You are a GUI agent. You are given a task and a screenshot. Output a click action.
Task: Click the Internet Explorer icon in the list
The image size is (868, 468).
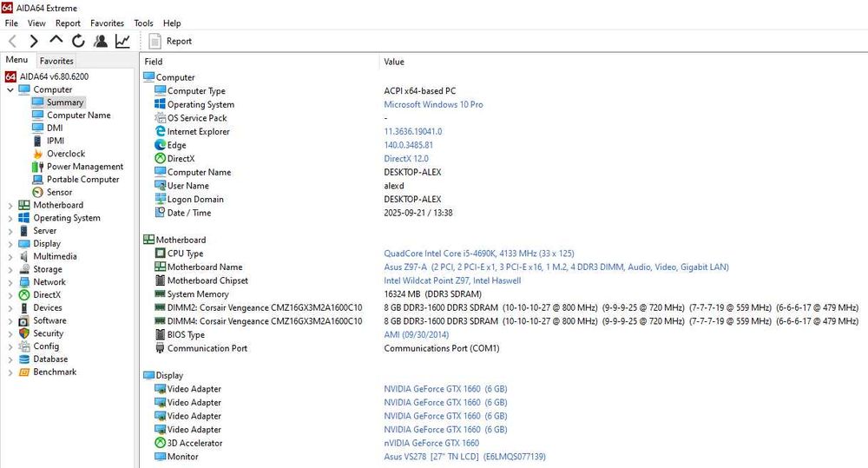[x=160, y=131]
